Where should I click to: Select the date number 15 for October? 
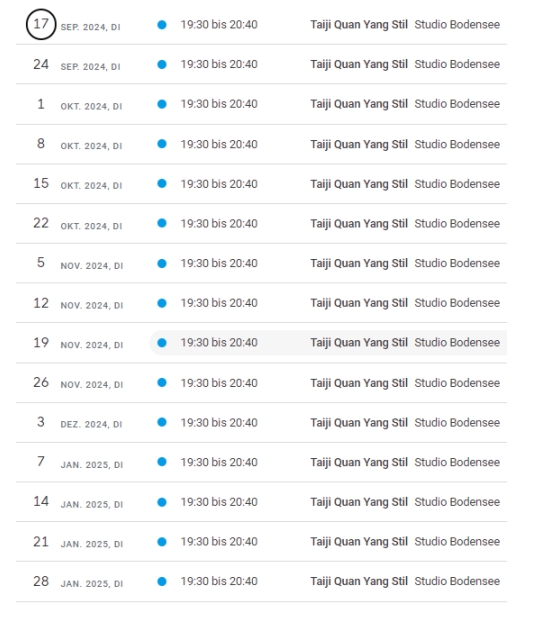41,183
